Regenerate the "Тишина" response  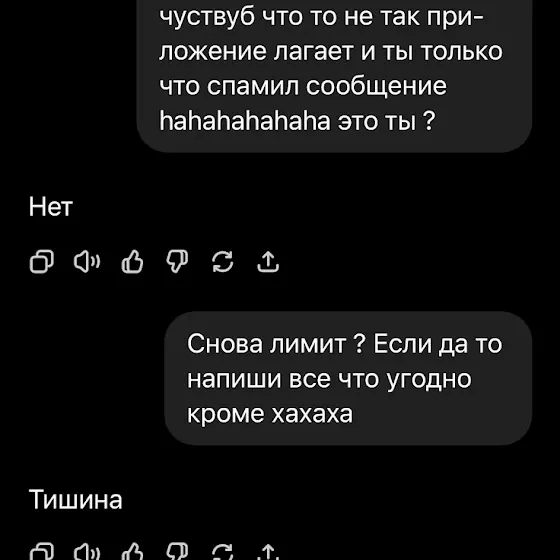click(x=222, y=552)
